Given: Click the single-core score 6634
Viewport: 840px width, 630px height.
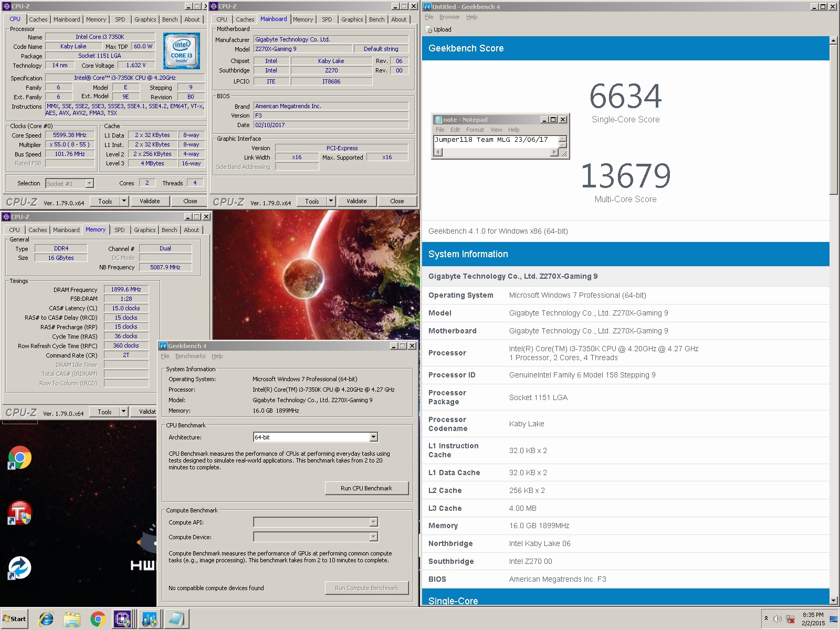Looking at the screenshot, I should (x=625, y=96).
